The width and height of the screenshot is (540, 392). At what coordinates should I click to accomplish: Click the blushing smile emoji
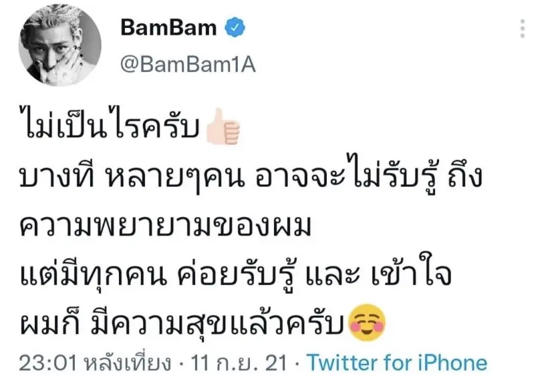click(x=367, y=323)
